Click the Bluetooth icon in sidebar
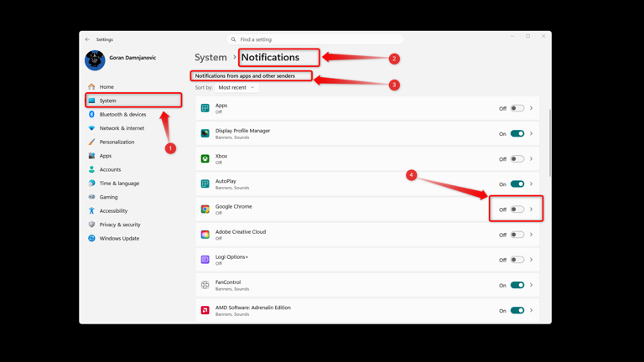Screen dimensions: 644x362 click(x=91, y=114)
